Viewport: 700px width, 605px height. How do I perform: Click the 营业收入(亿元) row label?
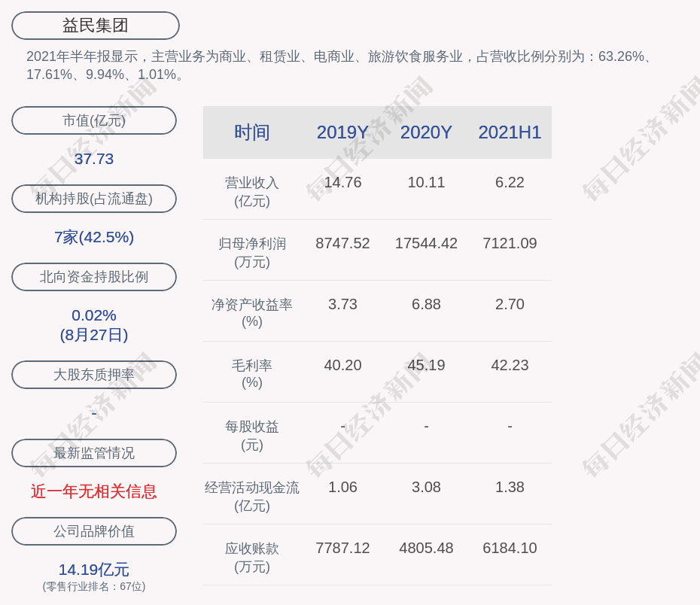point(252,191)
